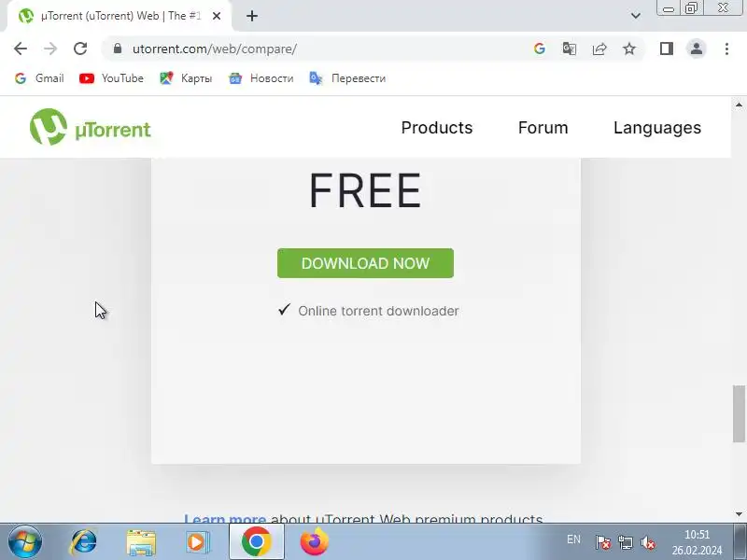Open the Новости bookmark
The image size is (747, 560).
(261, 78)
